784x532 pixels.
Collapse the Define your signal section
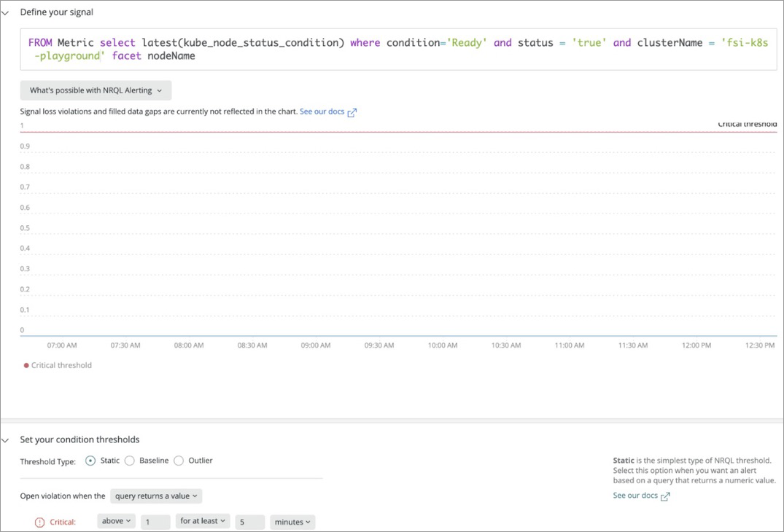click(5, 12)
